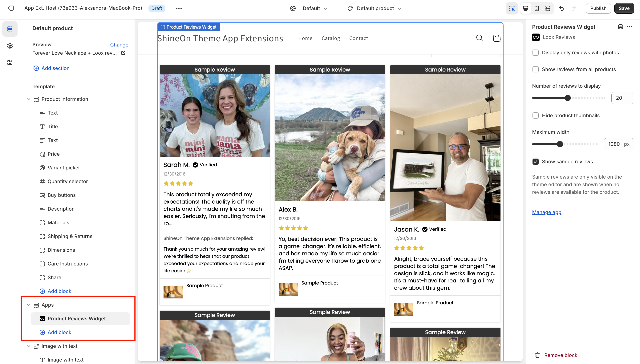The width and height of the screenshot is (640, 364).
Task: Click the Remove block trash icon
Action: pos(537,355)
